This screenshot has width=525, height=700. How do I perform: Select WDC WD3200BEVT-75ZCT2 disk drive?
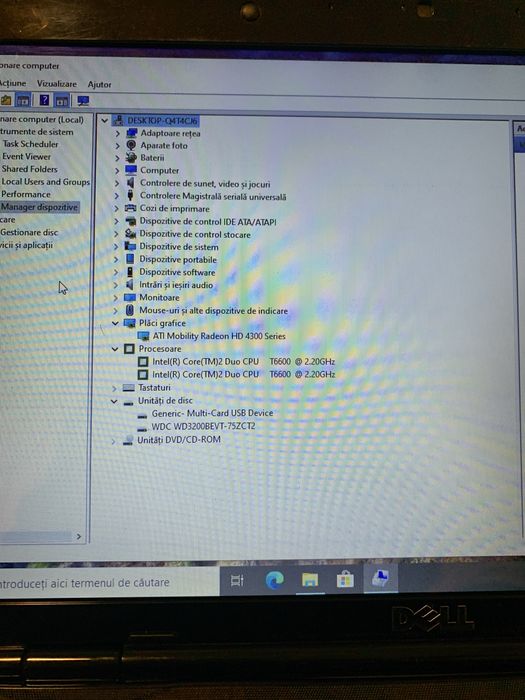click(204, 426)
